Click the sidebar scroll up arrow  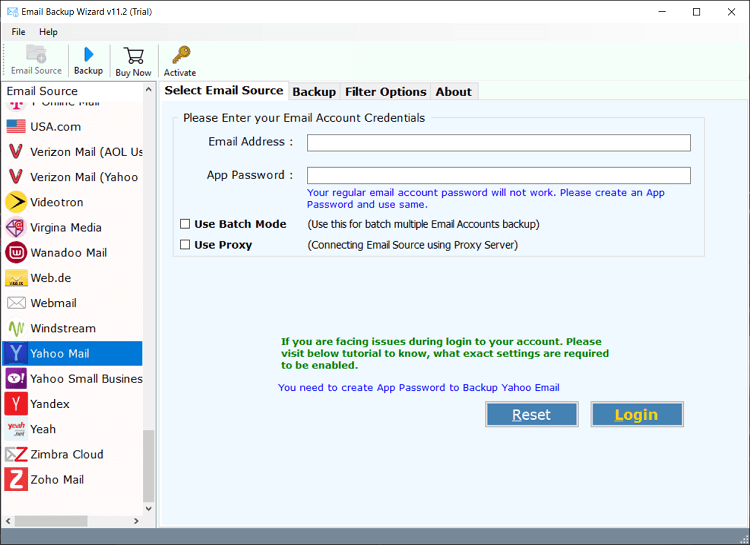tap(149, 90)
